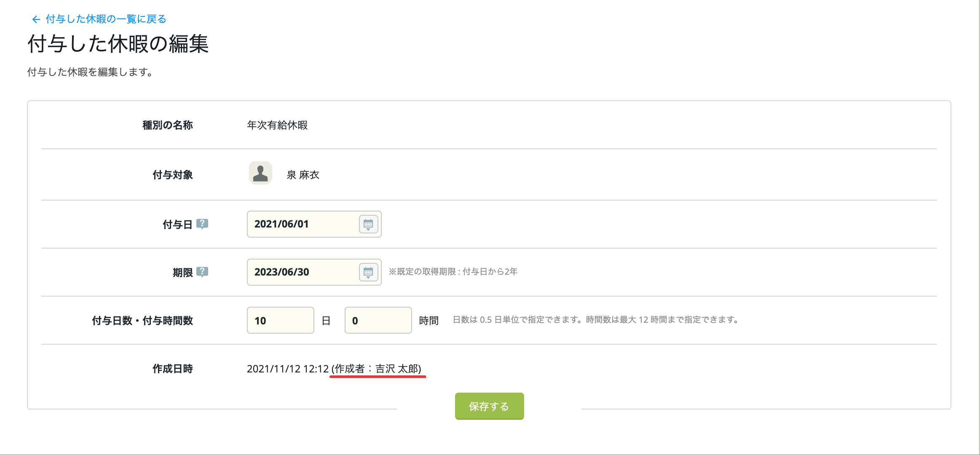The width and height of the screenshot is (980, 455).
Task: Click the 作成日時 timestamp 2021/11/12 12:12
Action: [288, 369]
